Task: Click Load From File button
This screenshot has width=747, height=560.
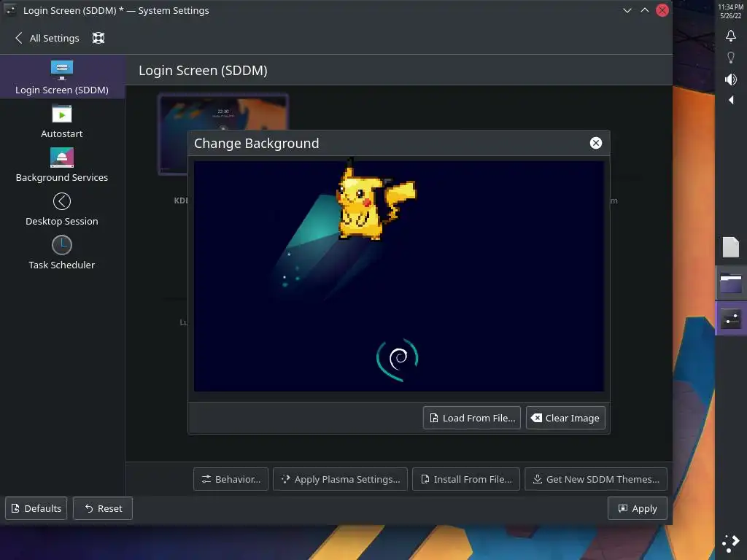Action: (472, 418)
